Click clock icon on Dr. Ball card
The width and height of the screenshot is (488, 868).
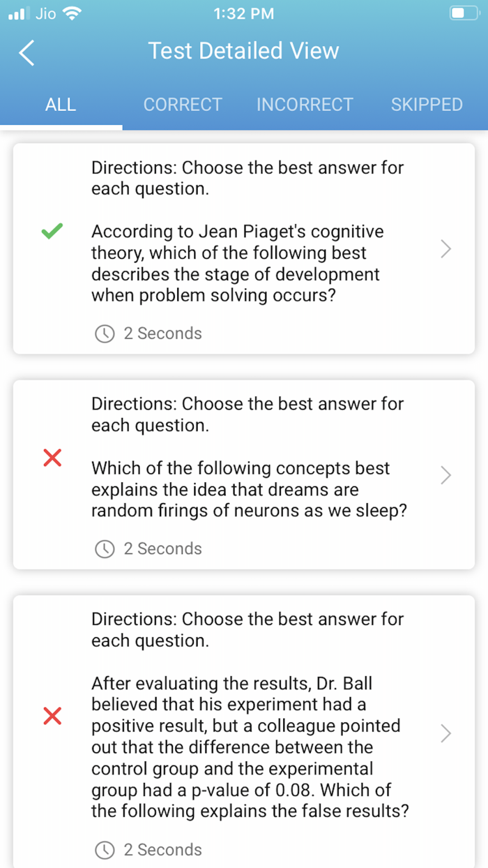click(x=105, y=850)
